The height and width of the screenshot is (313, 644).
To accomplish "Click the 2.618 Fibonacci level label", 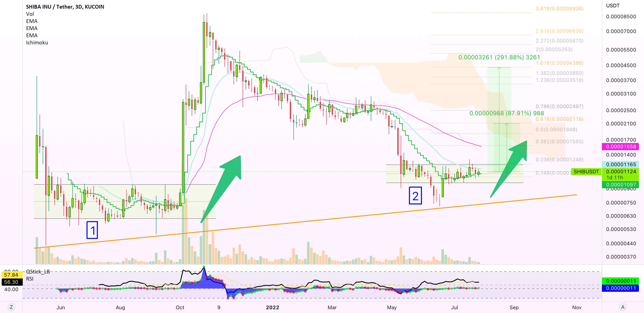I will pos(559,31).
